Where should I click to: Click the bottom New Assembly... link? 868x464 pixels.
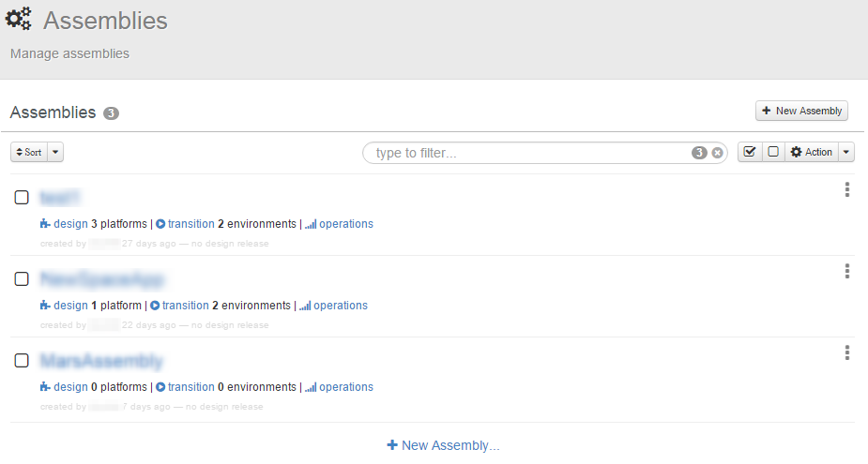pos(443,445)
